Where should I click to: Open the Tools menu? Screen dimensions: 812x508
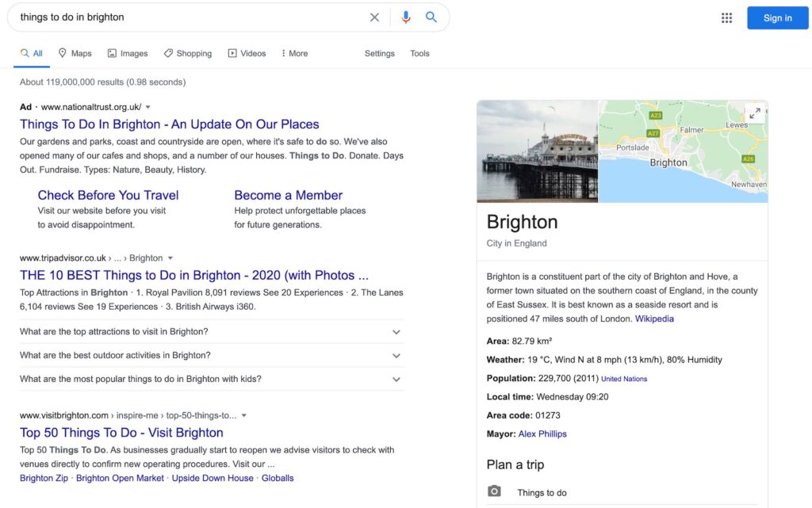pos(419,53)
